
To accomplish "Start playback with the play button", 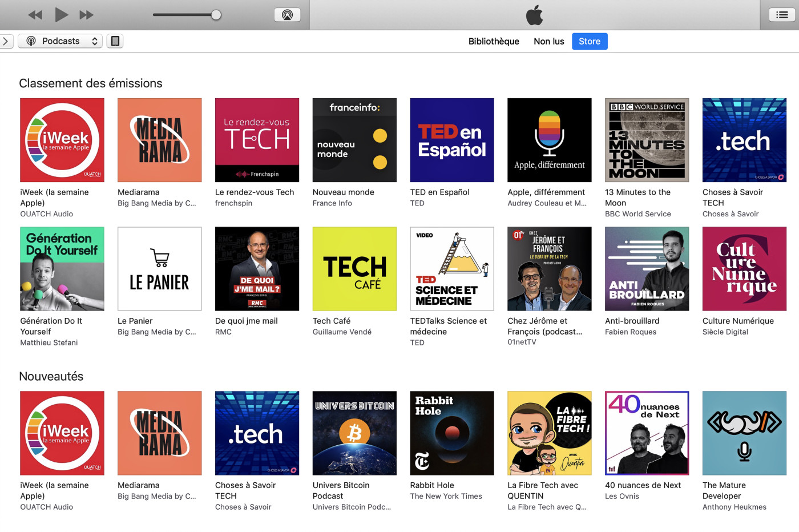I will click(x=61, y=15).
